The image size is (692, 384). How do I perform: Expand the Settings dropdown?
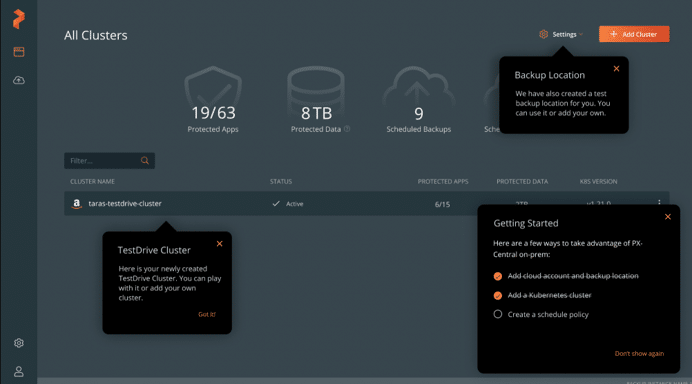tap(561, 34)
